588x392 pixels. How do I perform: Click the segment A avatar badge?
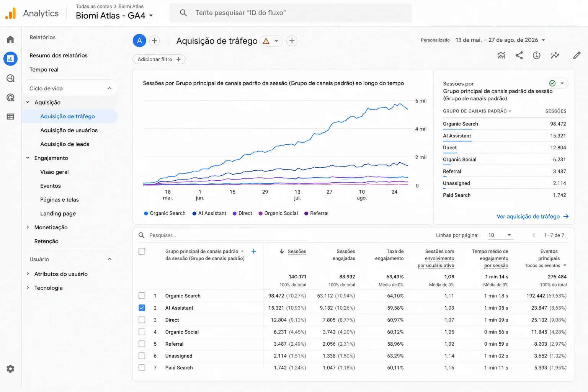coord(139,41)
